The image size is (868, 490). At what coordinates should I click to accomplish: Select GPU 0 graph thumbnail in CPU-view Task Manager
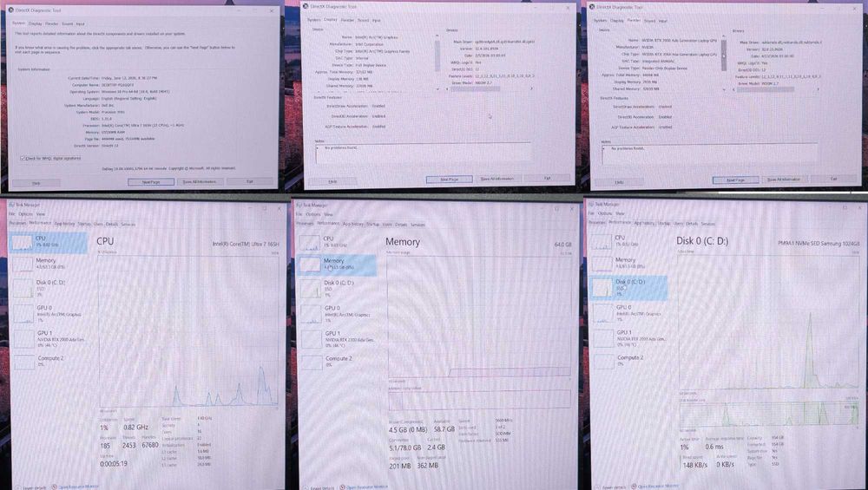point(23,313)
